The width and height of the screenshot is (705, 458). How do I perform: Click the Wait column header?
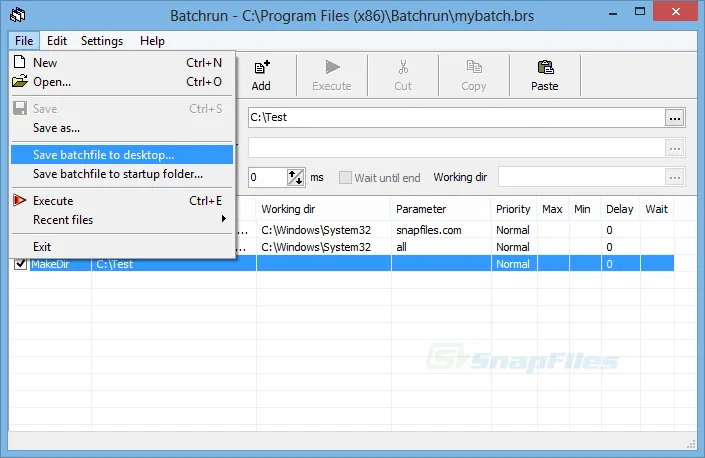[x=657, y=209]
